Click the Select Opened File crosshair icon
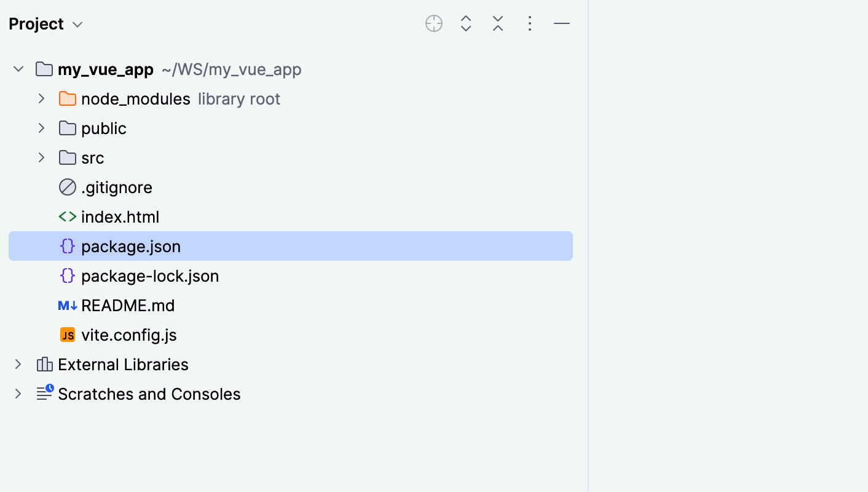The height and width of the screenshot is (492, 868). (x=433, y=23)
